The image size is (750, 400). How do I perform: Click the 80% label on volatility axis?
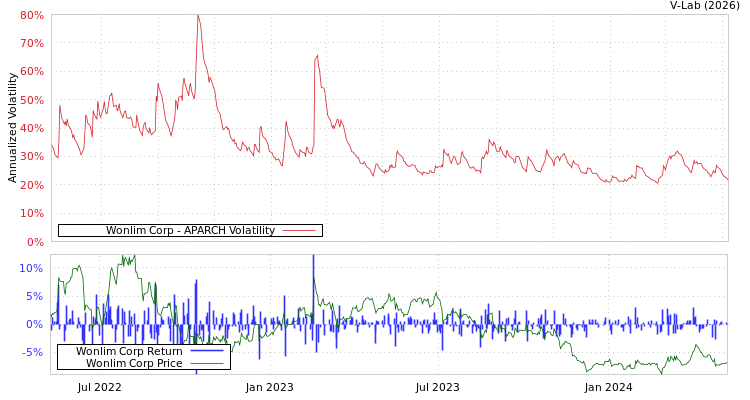[x=31, y=16]
